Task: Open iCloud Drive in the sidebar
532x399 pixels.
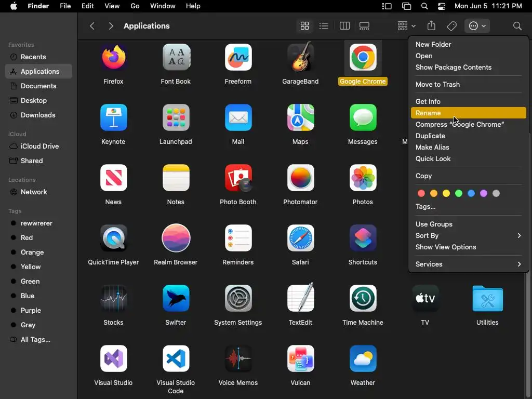Action: tap(38, 146)
